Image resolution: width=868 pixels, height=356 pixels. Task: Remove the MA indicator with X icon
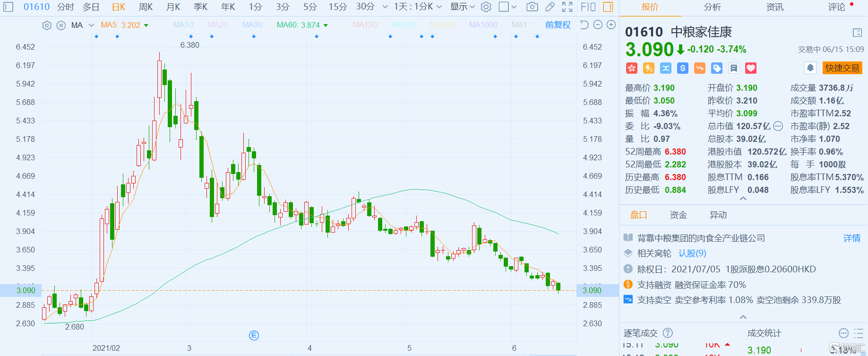point(61,25)
